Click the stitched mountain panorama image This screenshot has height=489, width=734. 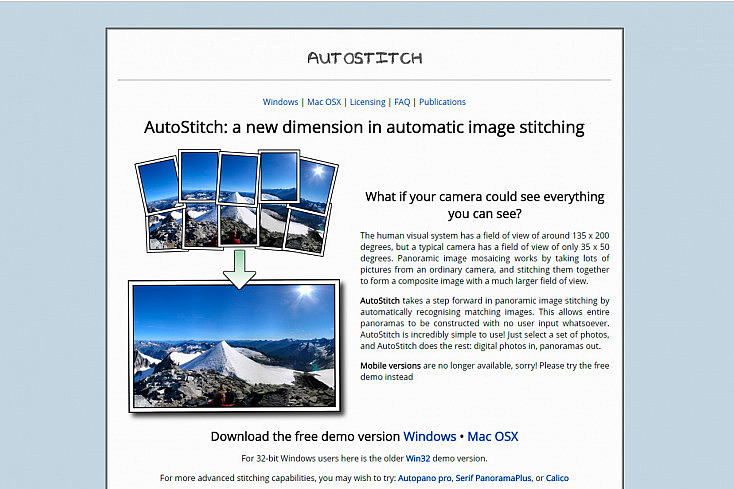point(235,346)
